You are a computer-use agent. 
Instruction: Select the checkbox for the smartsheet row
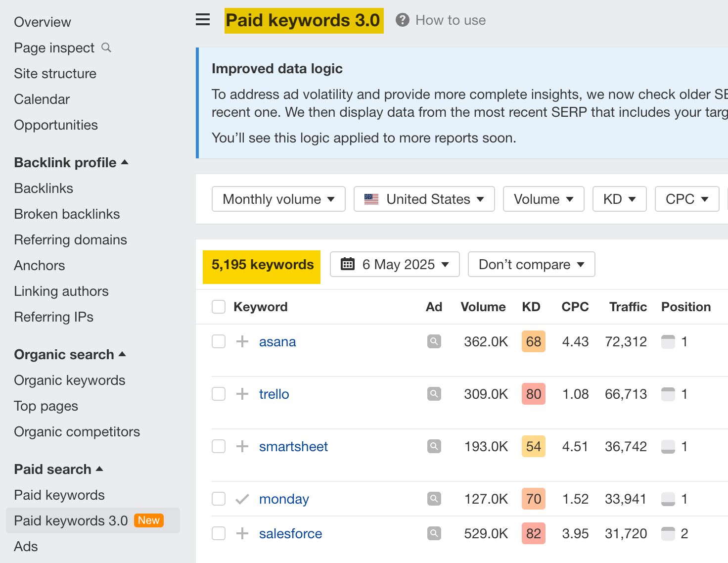pos(218,446)
